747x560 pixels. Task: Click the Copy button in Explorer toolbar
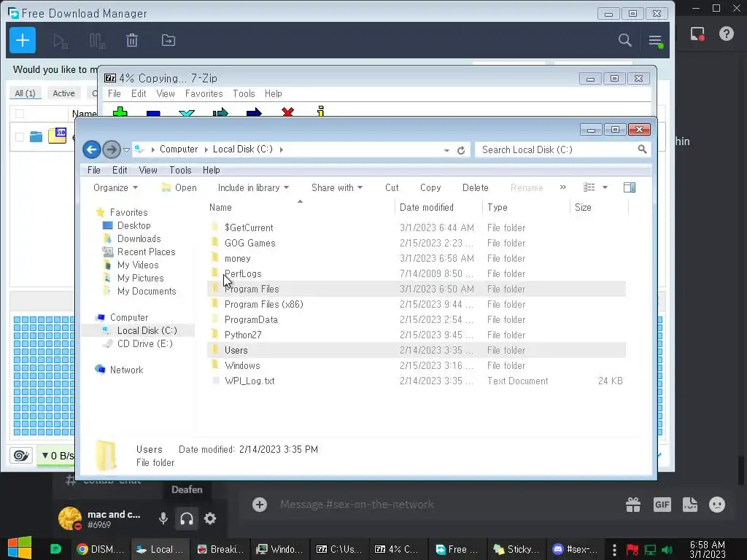pyautogui.click(x=430, y=188)
